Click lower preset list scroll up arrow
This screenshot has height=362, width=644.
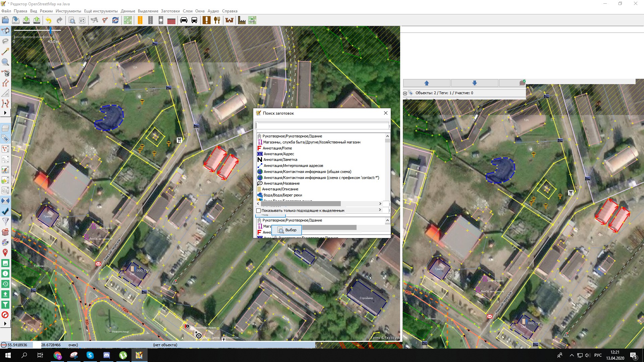tap(387, 220)
